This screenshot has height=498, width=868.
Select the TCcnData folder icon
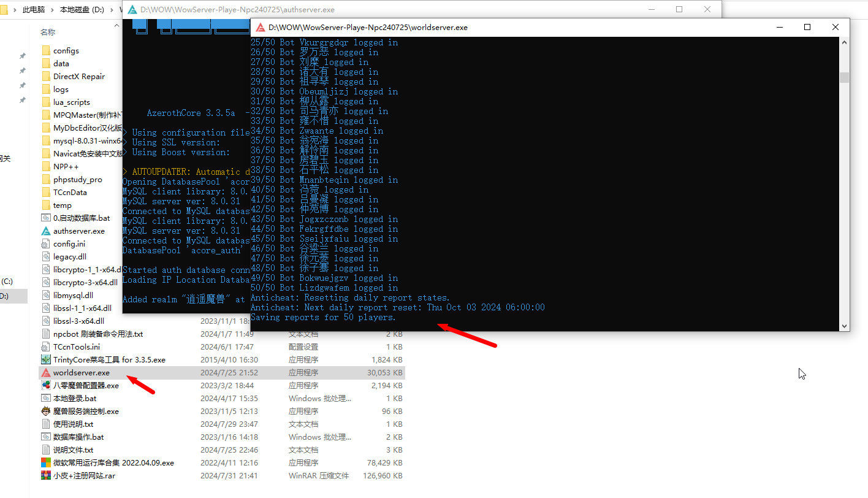point(46,192)
